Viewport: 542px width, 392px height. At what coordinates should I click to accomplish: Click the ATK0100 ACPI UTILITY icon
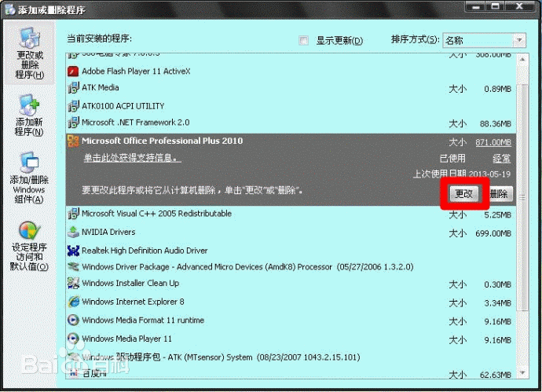point(73,106)
